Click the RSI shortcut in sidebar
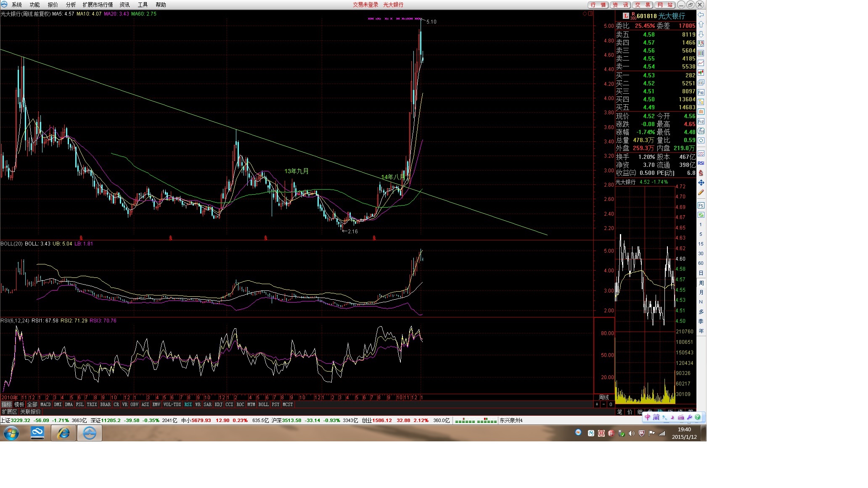The height and width of the screenshot is (488, 868). 701,163
